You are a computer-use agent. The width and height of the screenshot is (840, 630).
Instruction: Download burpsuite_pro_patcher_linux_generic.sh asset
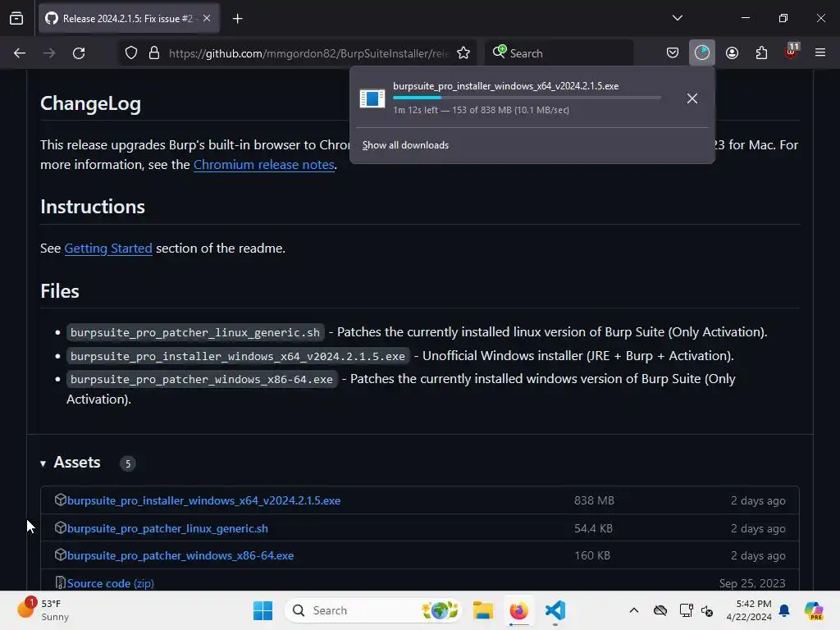(167, 528)
